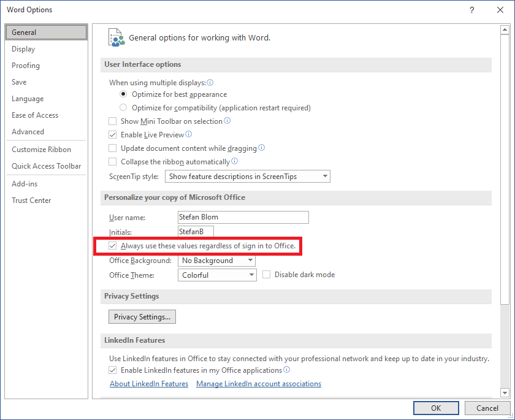Open the Add-ins category
The width and height of the screenshot is (515, 420).
(x=47, y=183)
